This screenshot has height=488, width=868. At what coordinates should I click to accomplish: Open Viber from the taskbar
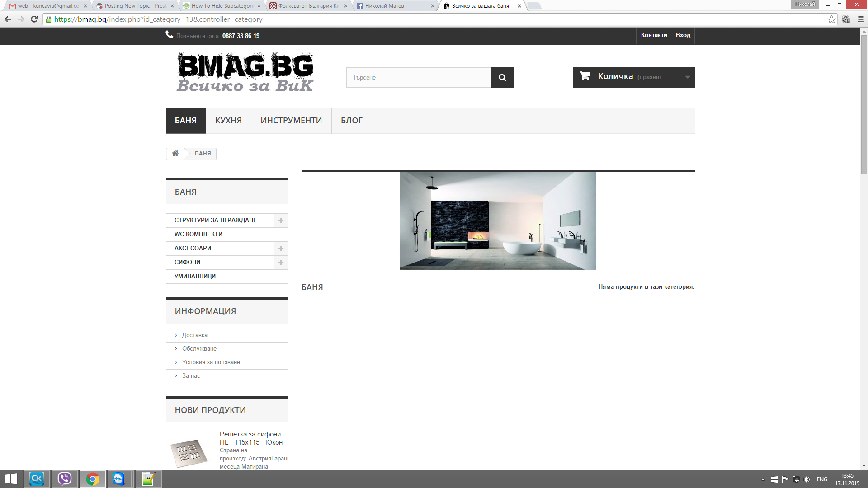pos(65,479)
